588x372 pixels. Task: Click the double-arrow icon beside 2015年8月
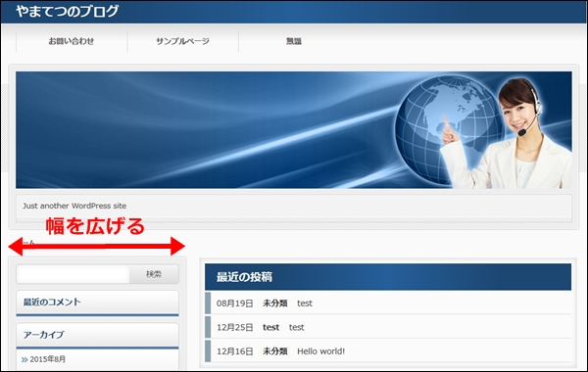tap(24, 359)
